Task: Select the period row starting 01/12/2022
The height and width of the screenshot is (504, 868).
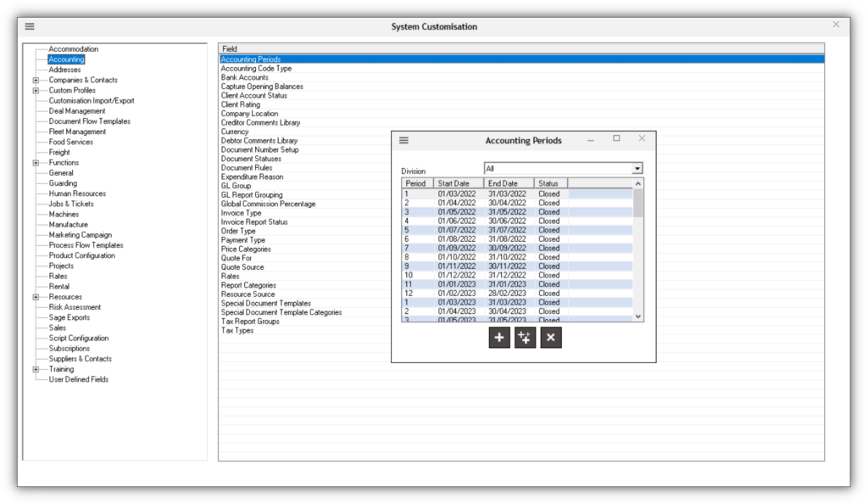Action: tap(518, 275)
